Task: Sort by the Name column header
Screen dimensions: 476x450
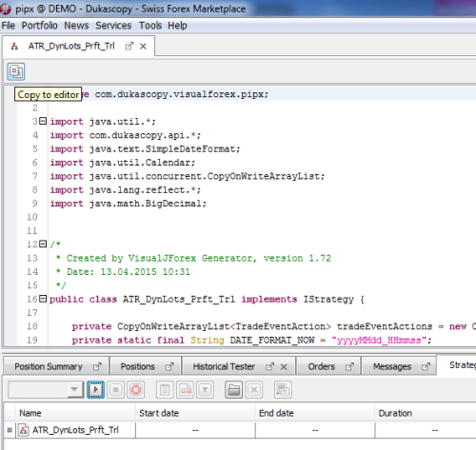Action: click(x=75, y=413)
